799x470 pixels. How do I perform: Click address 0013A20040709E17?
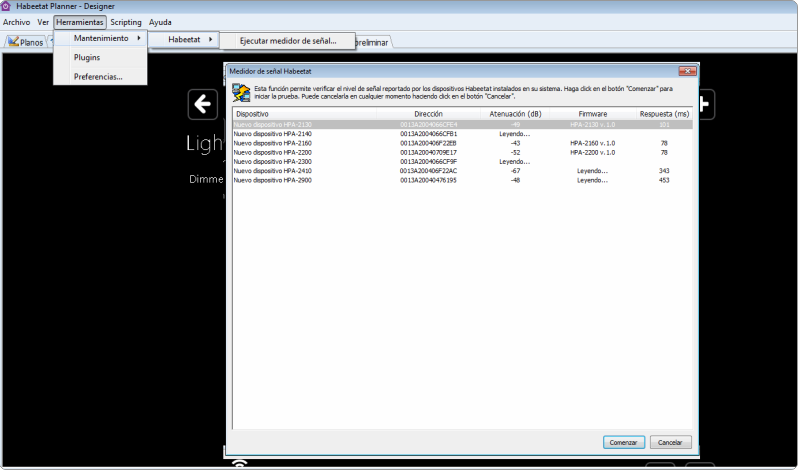coord(429,152)
